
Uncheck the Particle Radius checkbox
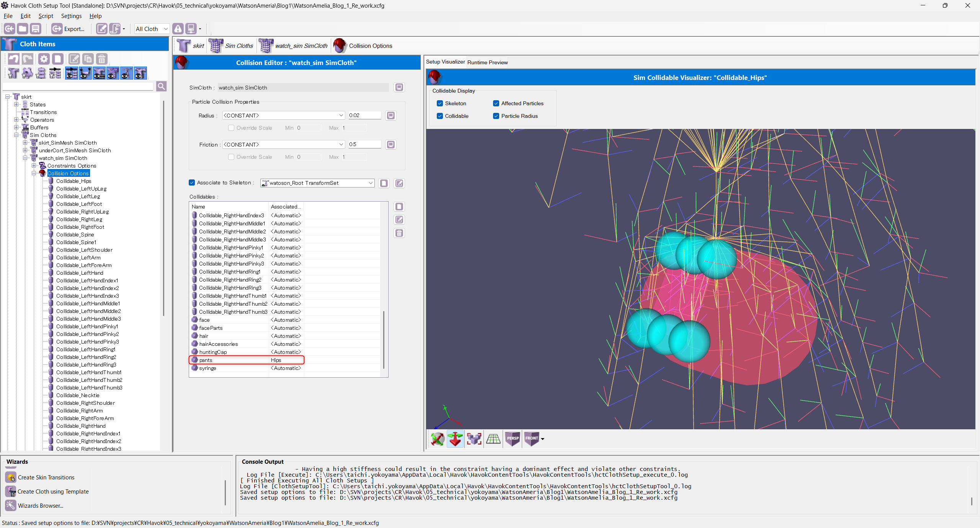(x=496, y=116)
